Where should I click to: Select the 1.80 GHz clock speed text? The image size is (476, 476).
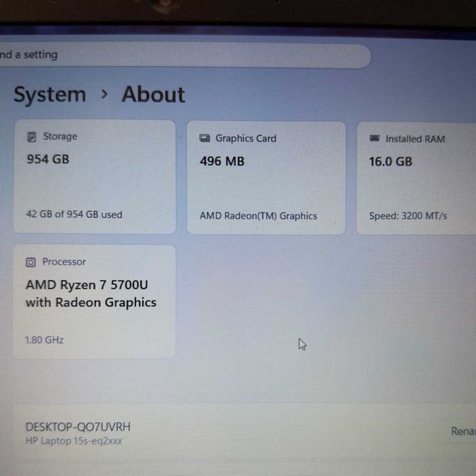point(44,340)
